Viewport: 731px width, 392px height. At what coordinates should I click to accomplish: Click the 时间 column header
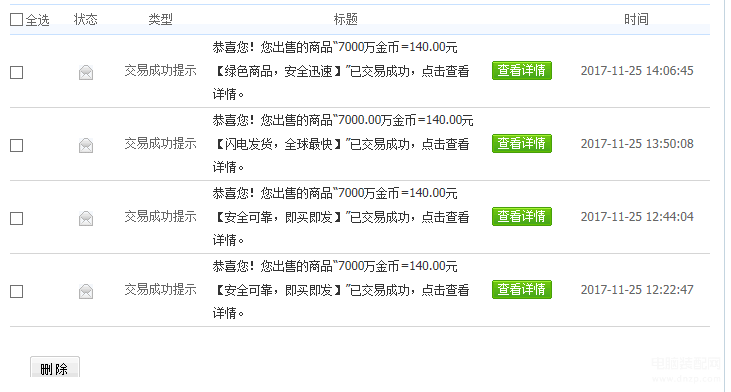click(636, 20)
